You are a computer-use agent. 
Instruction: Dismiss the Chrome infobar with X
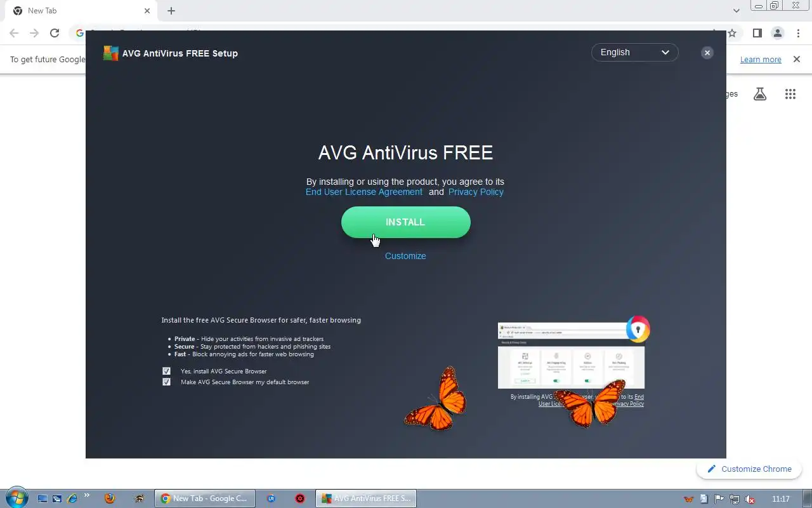797,59
